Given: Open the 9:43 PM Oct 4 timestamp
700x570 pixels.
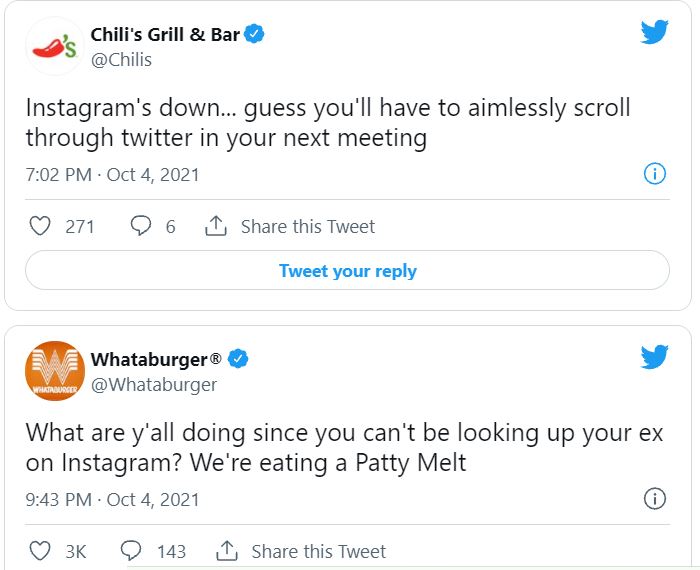Looking at the screenshot, I should pos(112,499).
